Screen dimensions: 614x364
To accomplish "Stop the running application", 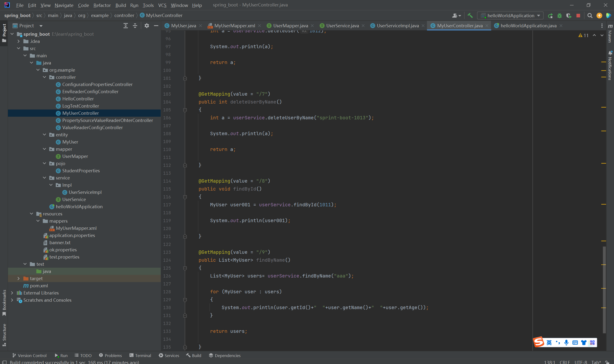I will coord(578,16).
